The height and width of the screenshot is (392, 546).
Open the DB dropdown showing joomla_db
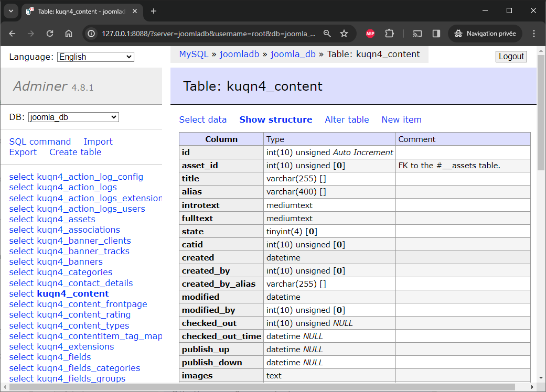point(73,117)
